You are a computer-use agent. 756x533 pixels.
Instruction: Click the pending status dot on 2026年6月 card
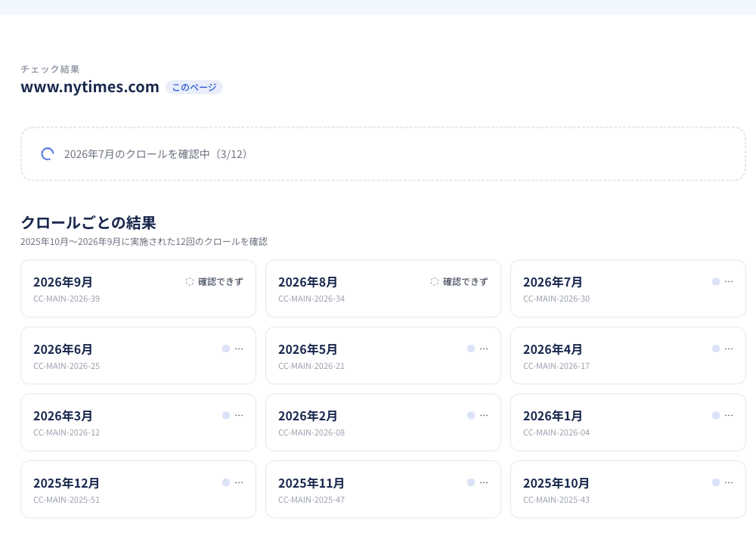pos(226,349)
